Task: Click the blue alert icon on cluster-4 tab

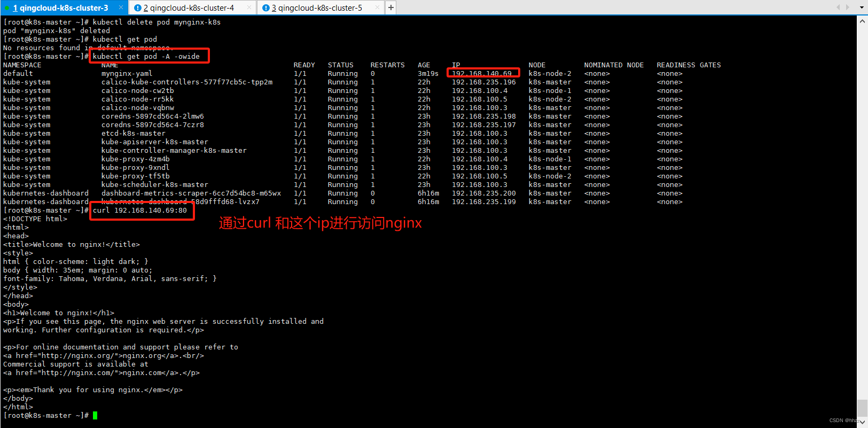Action: click(x=138, y=8)
